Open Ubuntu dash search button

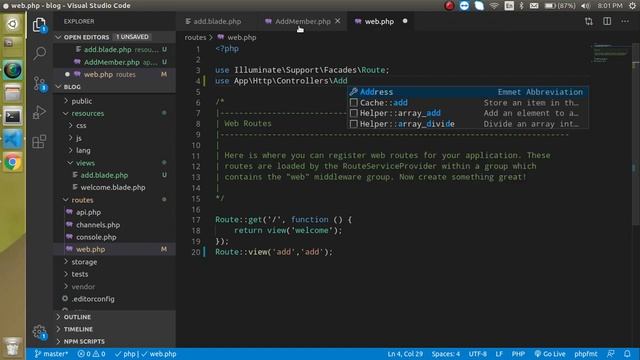(x=13, y=24)
